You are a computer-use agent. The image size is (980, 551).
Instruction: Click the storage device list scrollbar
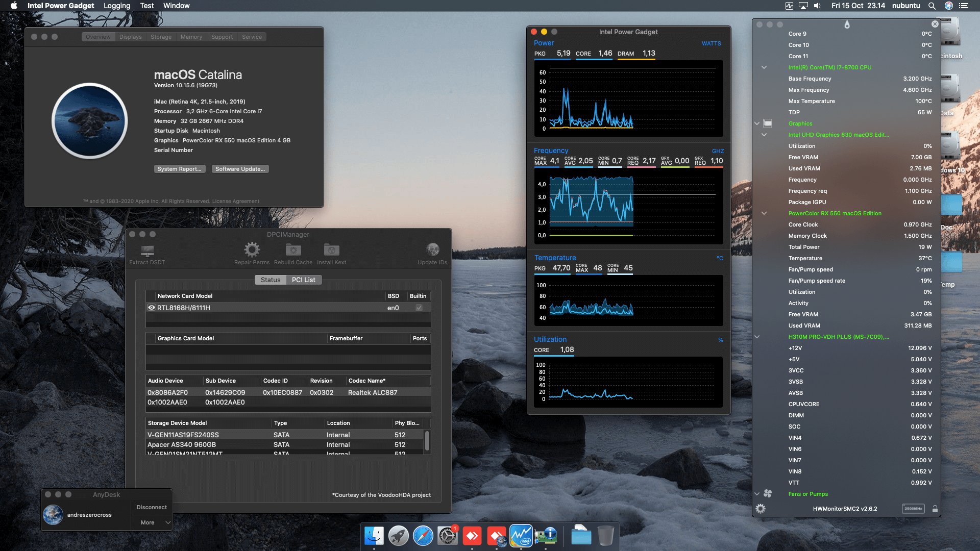[427, 441]
